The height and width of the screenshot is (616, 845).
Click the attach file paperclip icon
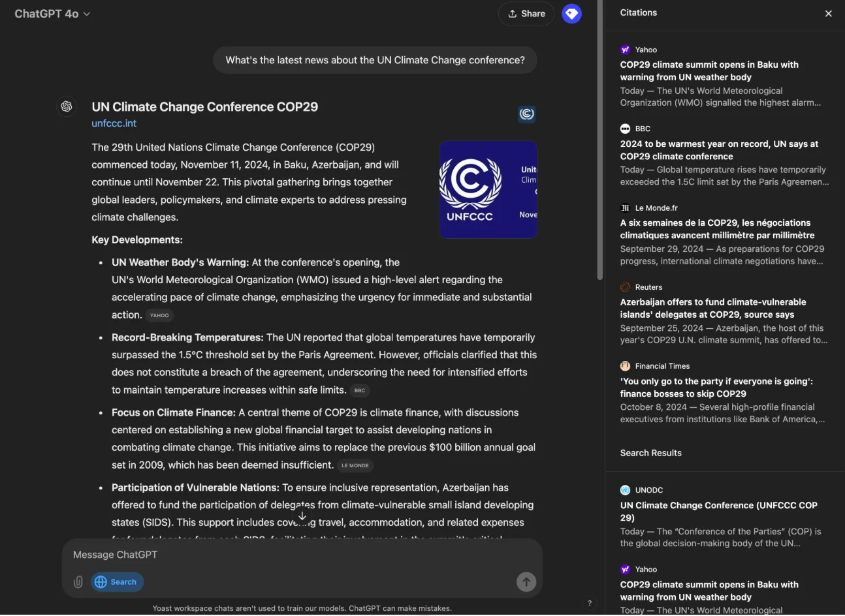pyautogui.click(x=78, y=582)
